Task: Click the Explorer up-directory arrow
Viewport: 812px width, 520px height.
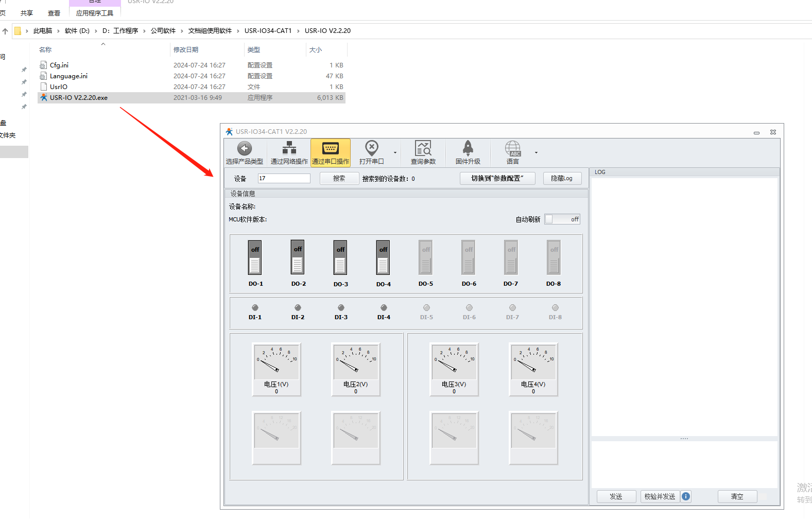Action: (5, 31)
